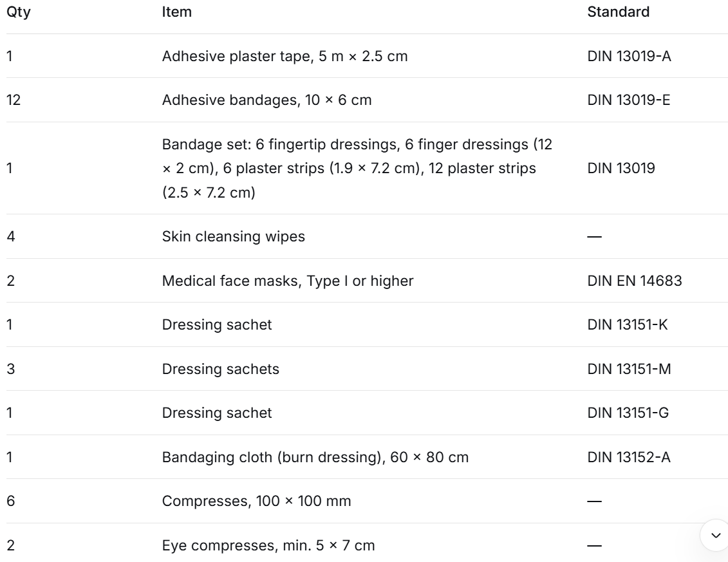The height and width of the screenshot is (562, 728).
Task: Click the scroll-down chevron button
Action: point(716,535)
